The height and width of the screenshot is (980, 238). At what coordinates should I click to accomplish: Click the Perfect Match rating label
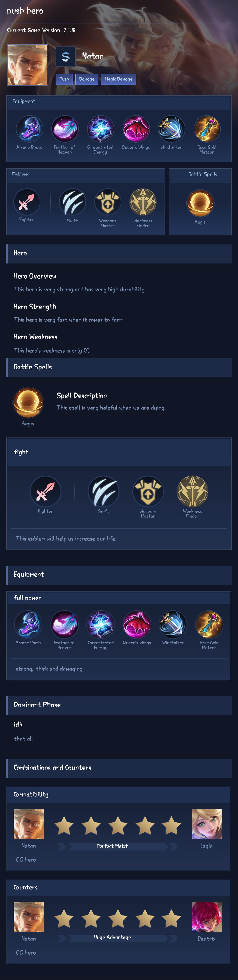tap(112, 846)
